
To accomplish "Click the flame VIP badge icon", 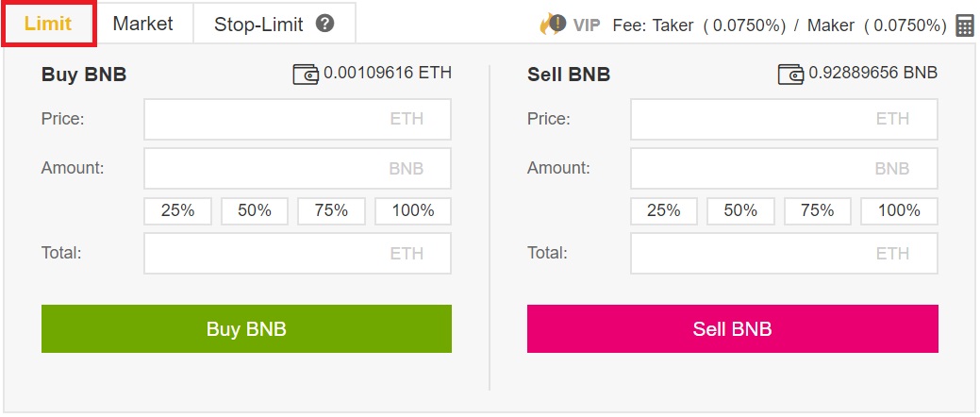I will pyautogui.click(x=553, y=25).
